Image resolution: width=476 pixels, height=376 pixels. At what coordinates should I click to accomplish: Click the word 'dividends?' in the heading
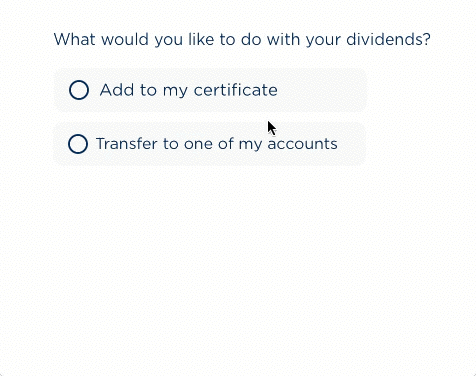coord(389,40)
